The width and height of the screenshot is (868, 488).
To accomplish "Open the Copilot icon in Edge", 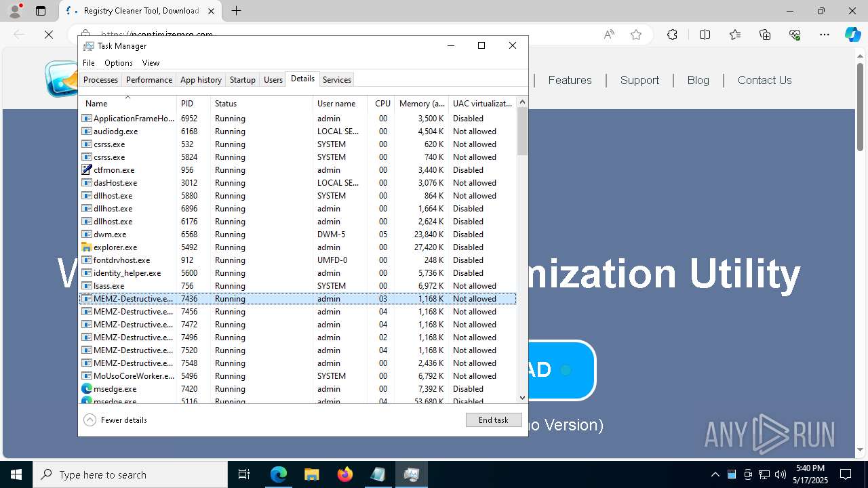I will click(x=852, y=35).
